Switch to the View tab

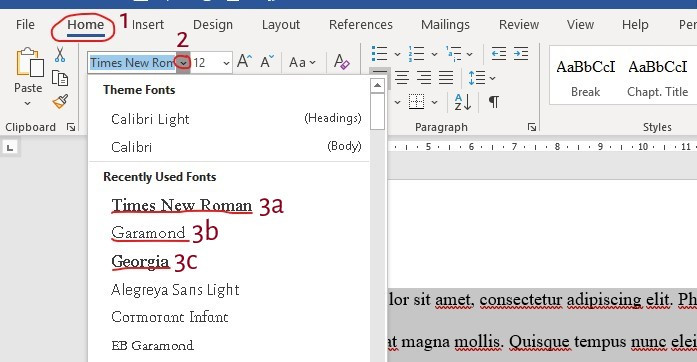coord(580,24)
